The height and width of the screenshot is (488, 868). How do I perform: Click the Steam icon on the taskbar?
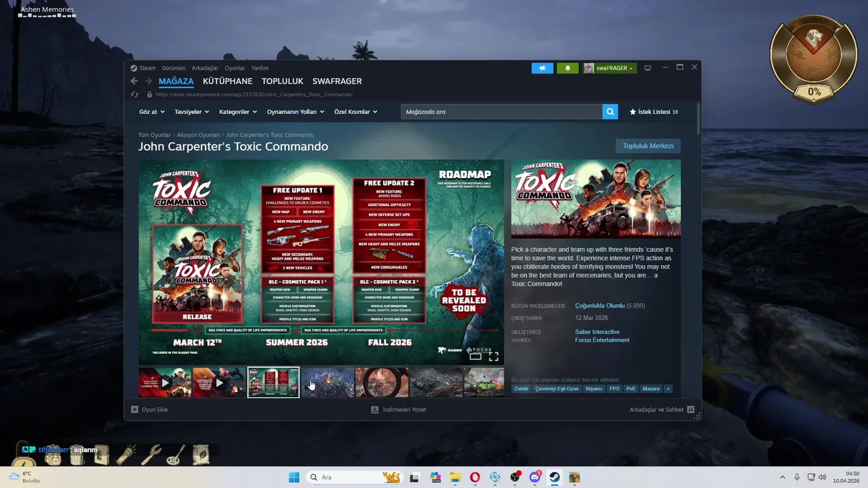555,477
